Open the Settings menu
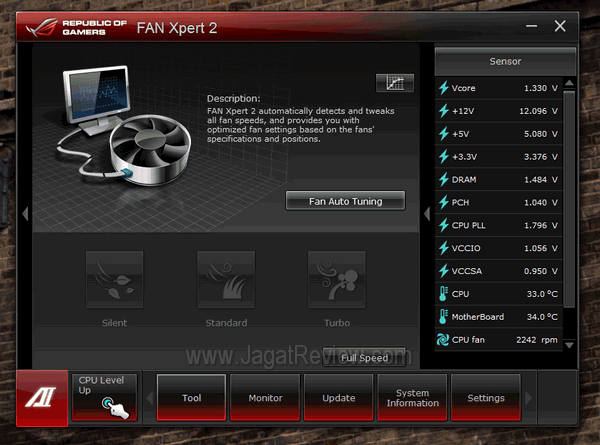 [486, 398]
